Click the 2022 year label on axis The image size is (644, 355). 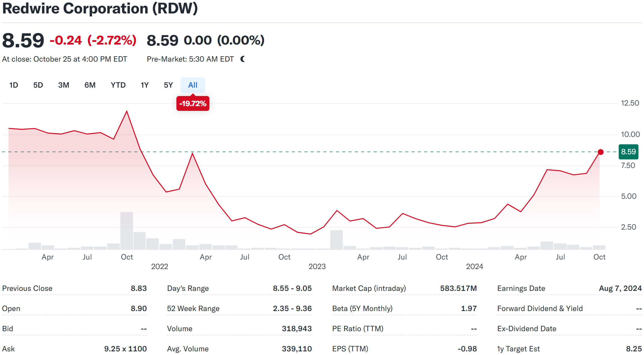[x=160, y=267]
